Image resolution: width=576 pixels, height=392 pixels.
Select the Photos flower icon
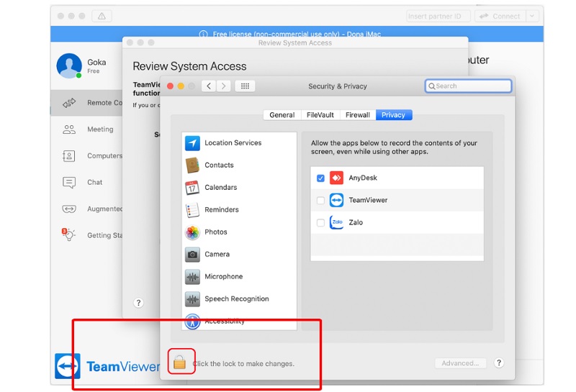tap(192, 232)
